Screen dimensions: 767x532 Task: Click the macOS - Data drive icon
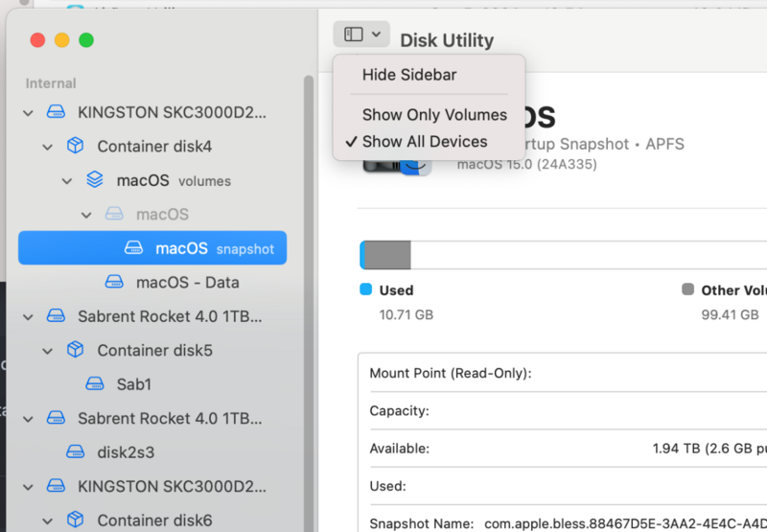(114, 282)
